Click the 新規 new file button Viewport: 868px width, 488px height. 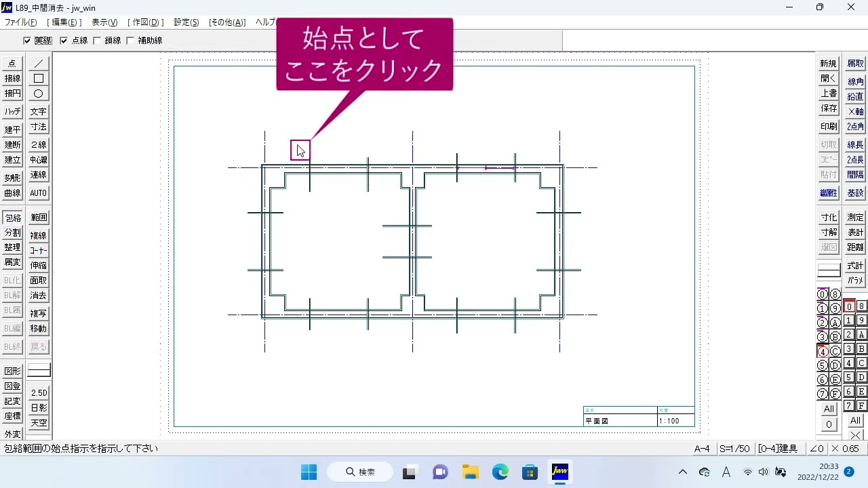pyautogui.click(x=829, y=64)
